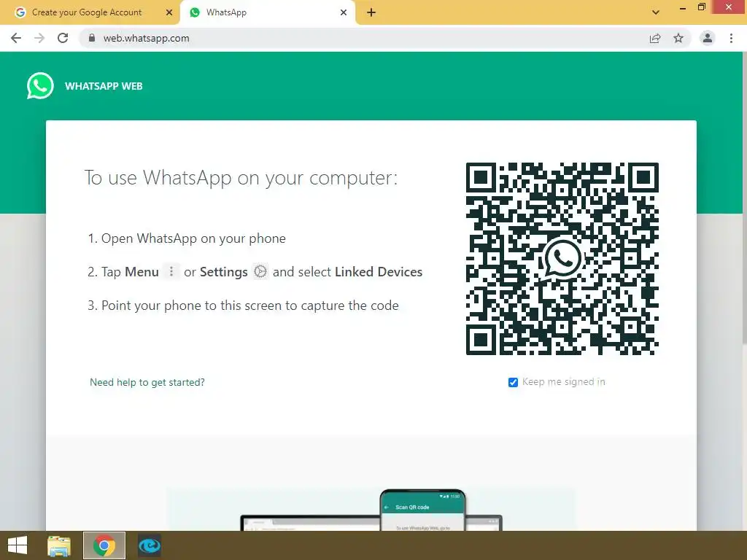Image resolution: width=747 pixels, height=560 pixels.
Task: Go back to the previous page
Action: (16, 38)
